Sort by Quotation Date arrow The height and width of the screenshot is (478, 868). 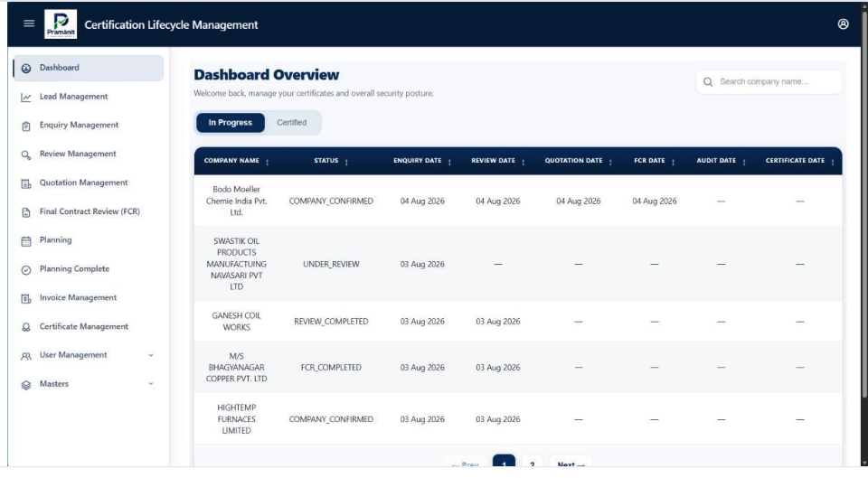610,162
